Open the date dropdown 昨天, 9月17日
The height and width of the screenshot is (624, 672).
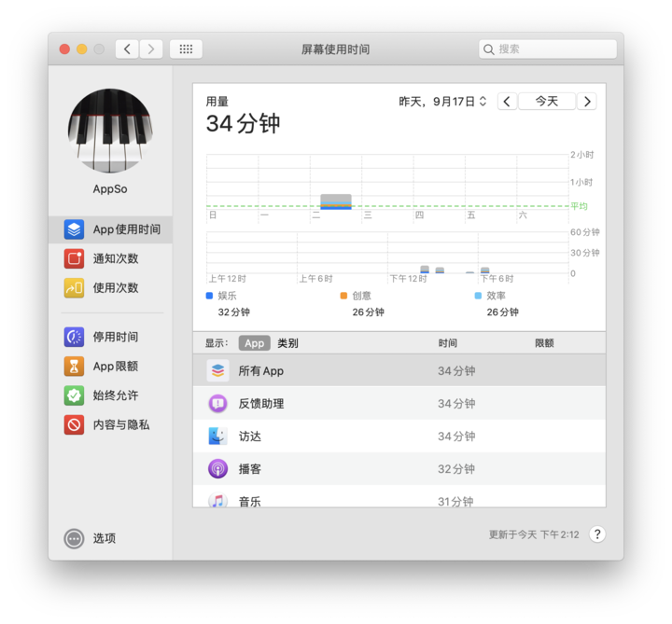[x=442, y=102]
